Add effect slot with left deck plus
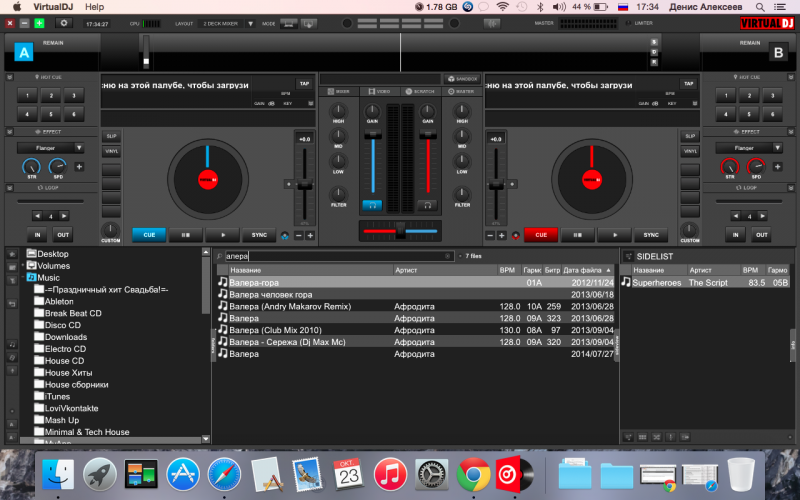 (79, 167)
